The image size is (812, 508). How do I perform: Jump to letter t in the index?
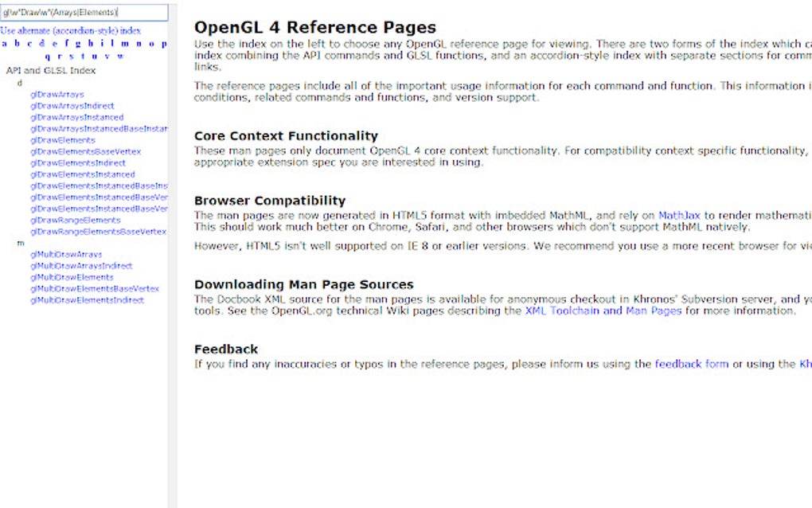pos(83,56)
